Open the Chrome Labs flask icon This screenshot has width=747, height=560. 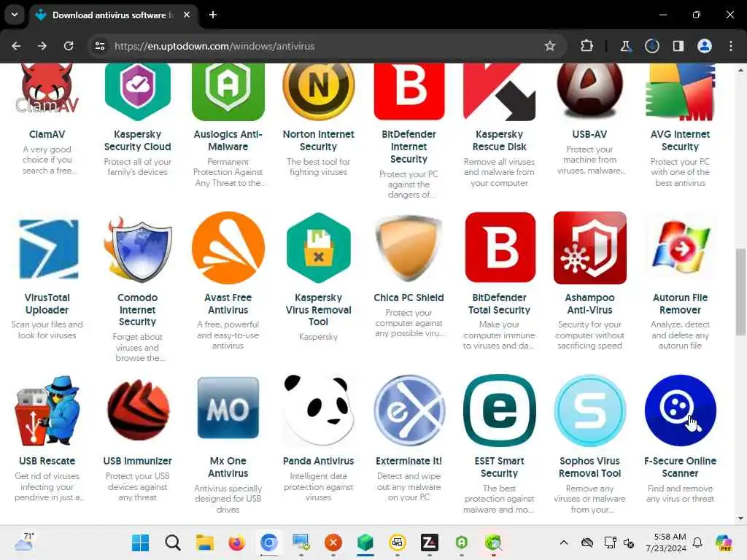(625, 46)
